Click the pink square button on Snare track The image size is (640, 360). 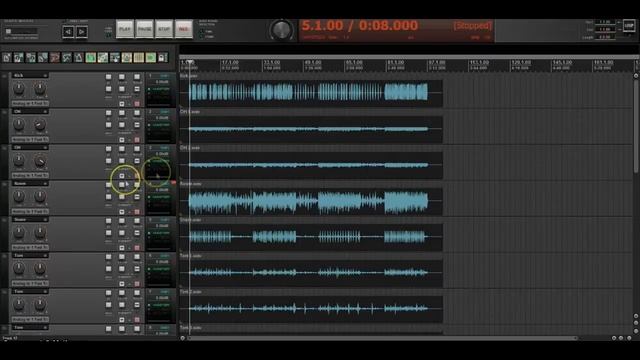click(x=137, y=248)
